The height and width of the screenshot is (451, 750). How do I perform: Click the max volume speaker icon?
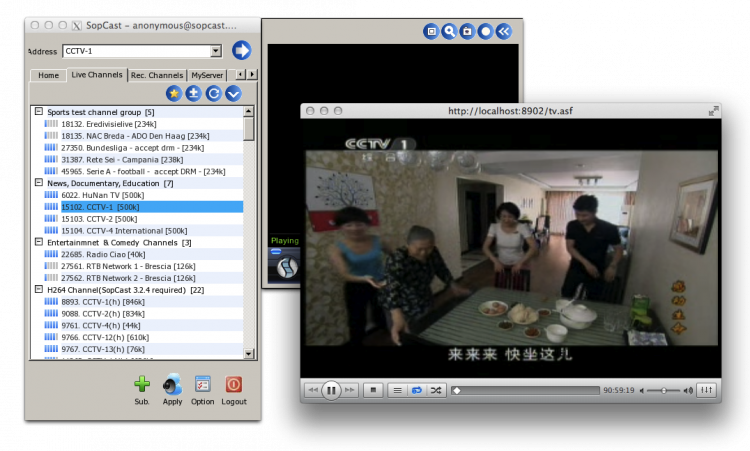[688, 391]
